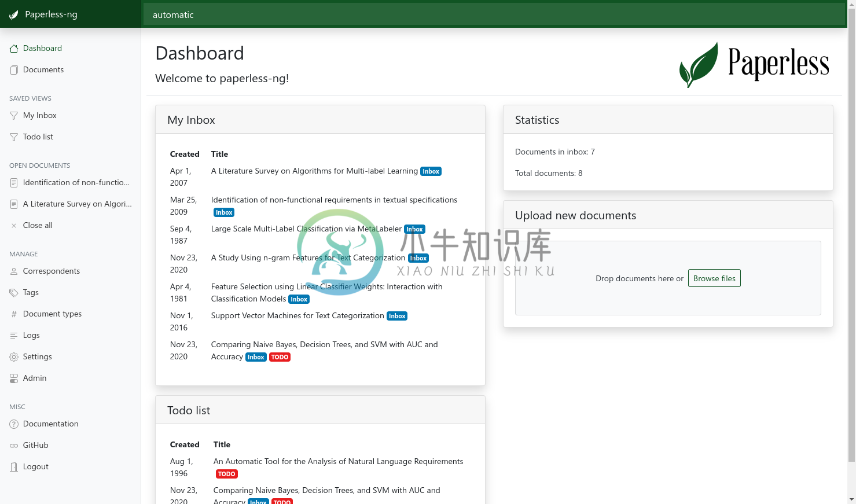Click the person icon beside Correspondents
This screenshot has height=504, width=856.
[14, 271]
